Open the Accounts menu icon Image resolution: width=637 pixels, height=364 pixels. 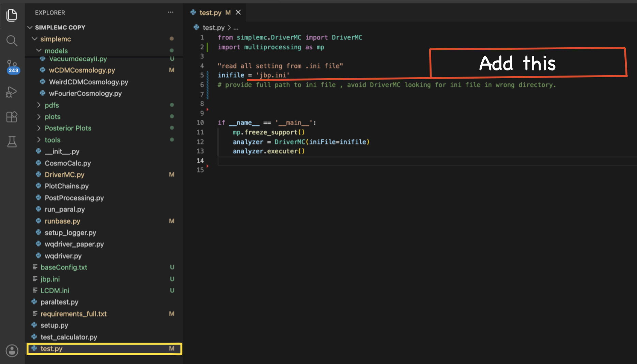12,350
